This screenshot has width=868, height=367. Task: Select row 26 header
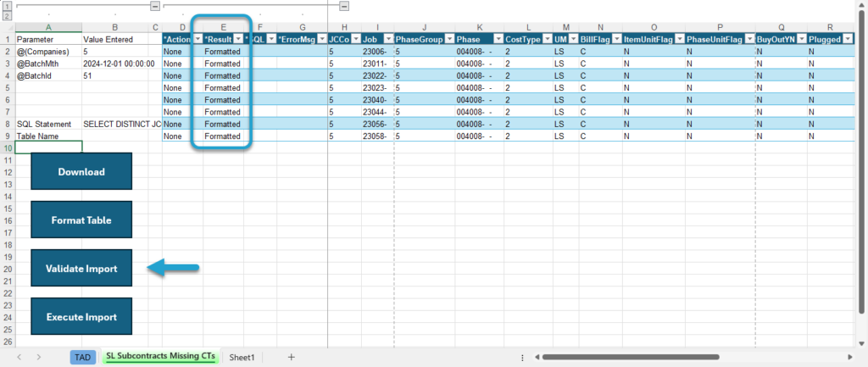8,342
